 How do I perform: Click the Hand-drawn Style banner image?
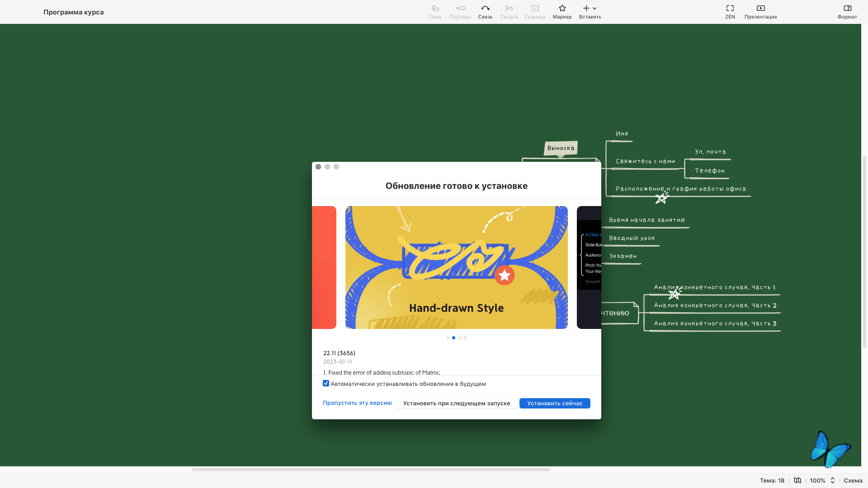pyautogui.click(x=456, y=267)
